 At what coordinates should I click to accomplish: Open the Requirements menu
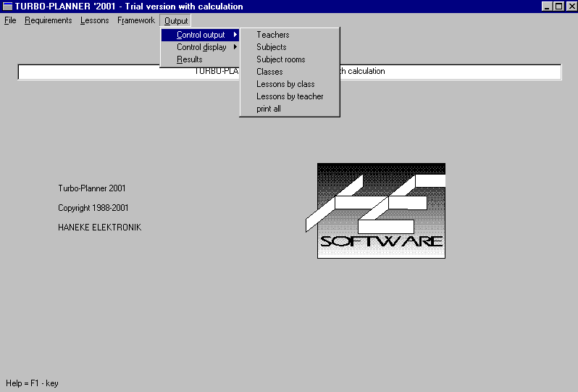click(48, 20)
